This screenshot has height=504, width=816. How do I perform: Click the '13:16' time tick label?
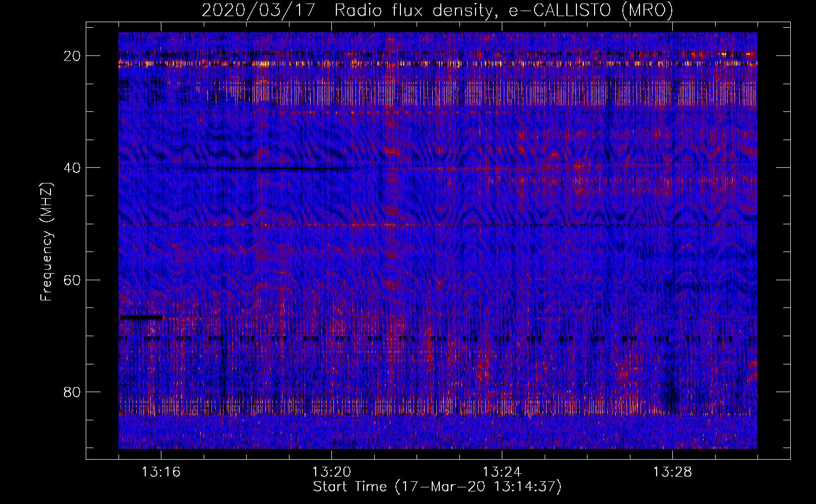(161, 472)
